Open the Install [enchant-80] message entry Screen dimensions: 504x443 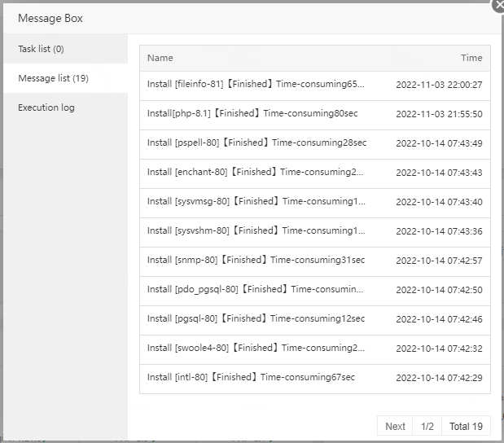pyautogui.click(x=256, y=172)
